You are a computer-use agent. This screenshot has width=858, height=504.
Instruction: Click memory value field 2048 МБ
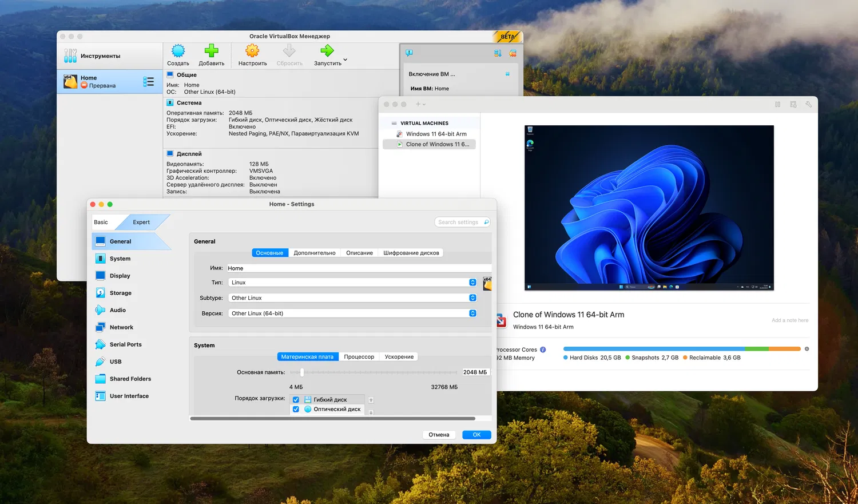point(475,372)
